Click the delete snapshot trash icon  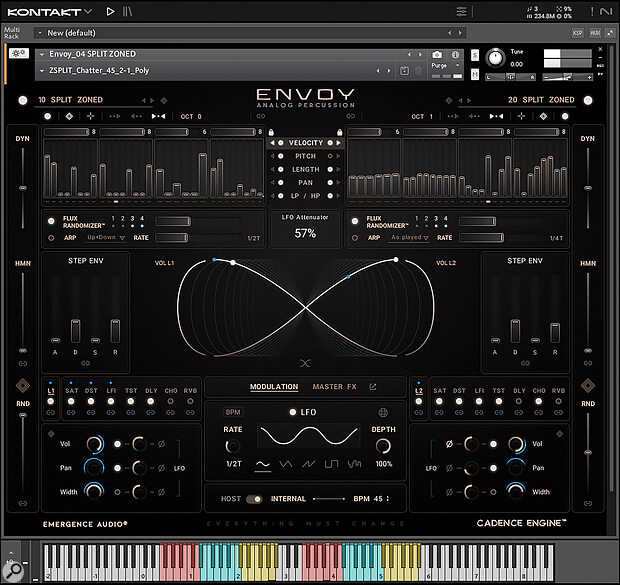[x=418, y=71]
